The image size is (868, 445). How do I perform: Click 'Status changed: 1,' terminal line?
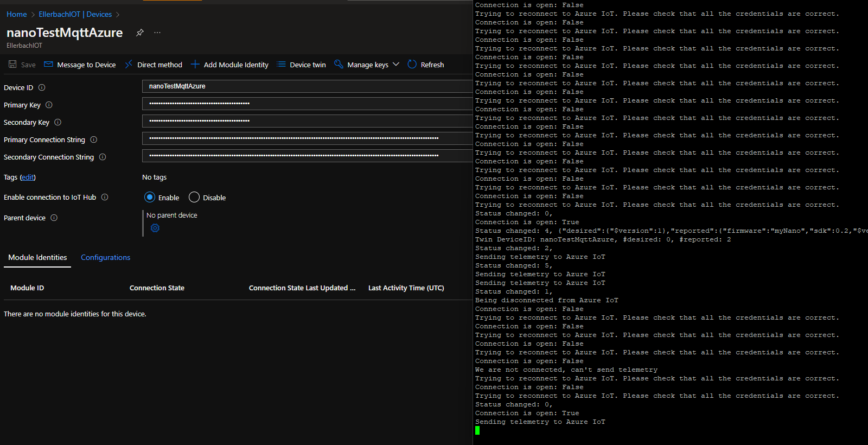(514, 291)
